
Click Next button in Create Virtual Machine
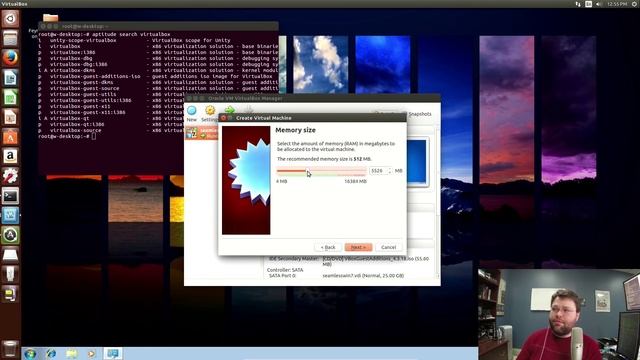coord(358,247)
